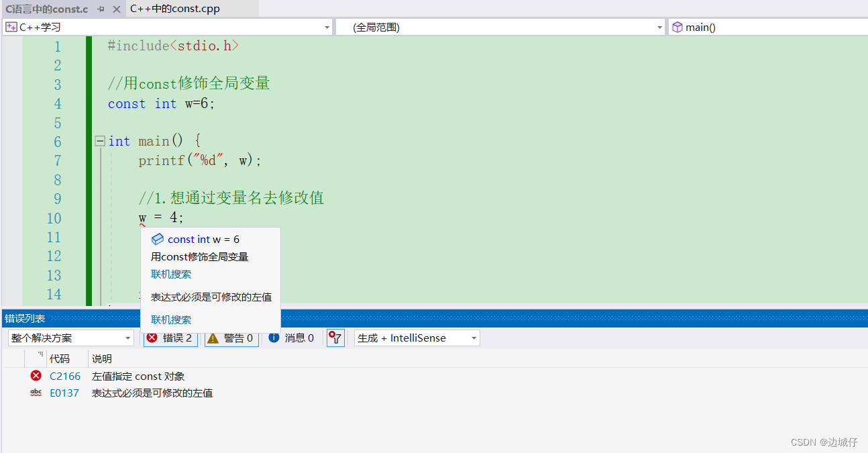The width and height of the screenshot is (868, 453).
Task: Open the 整个解决方案 scope dropdown
Action: pyautogui.click(x=127, y=338)
